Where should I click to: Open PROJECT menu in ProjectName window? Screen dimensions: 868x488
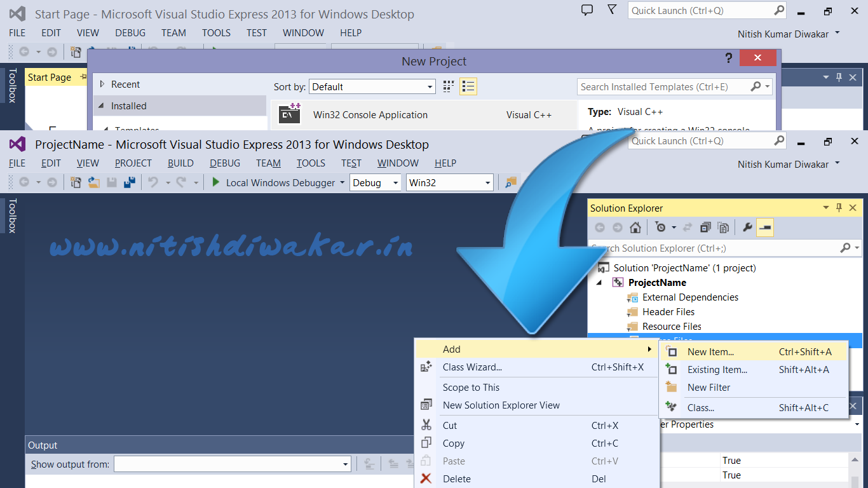[x=133, y=163]
